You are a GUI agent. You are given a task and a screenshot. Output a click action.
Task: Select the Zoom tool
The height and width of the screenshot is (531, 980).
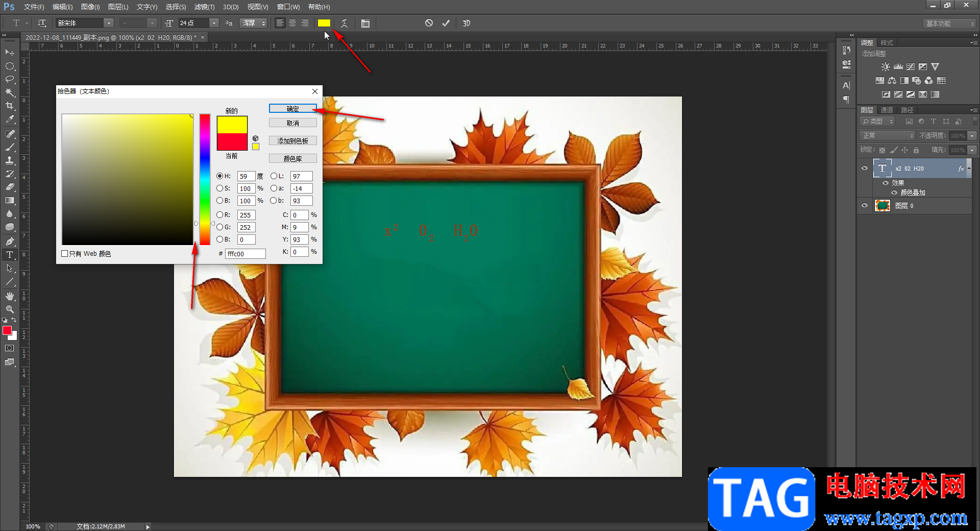(x=10, y=309)
